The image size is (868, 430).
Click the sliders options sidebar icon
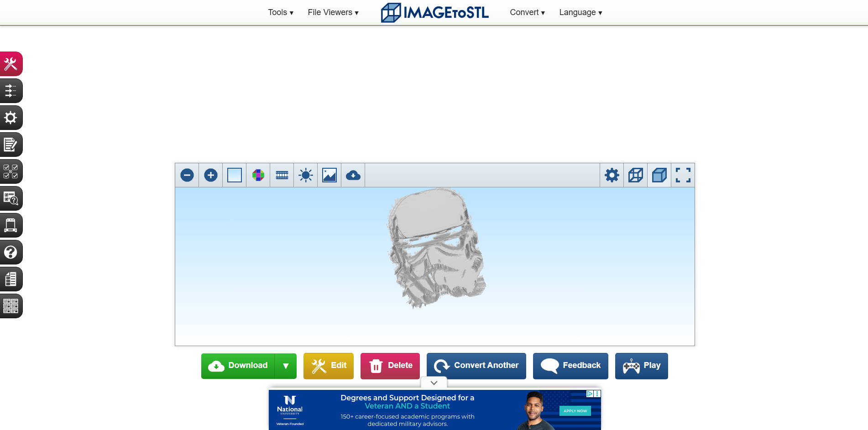11,91
